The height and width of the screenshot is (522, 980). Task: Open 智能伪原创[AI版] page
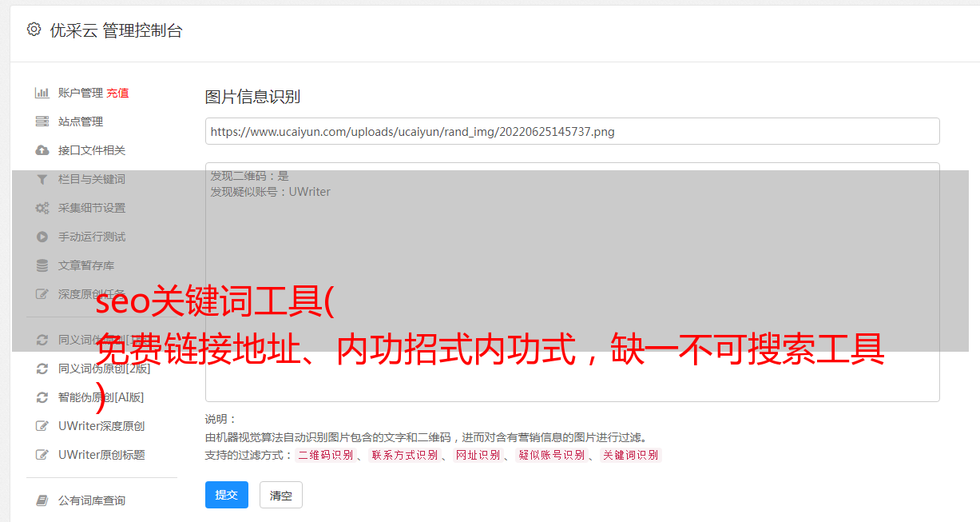tap(101, 397)
